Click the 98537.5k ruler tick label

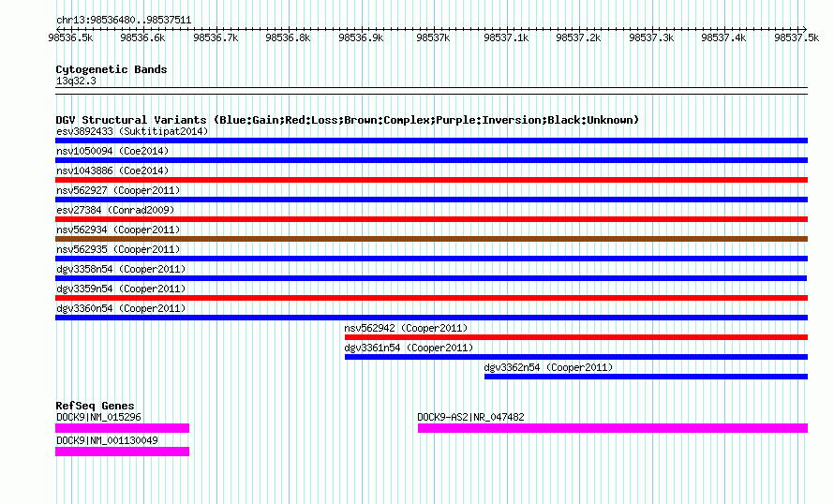point(797,38)
